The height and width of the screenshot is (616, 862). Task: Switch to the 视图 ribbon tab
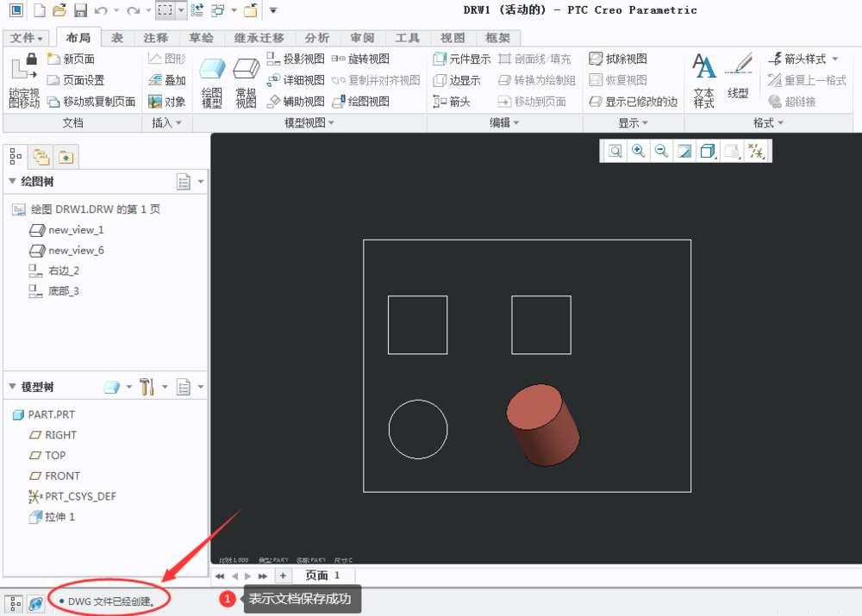tap(453, 38)
